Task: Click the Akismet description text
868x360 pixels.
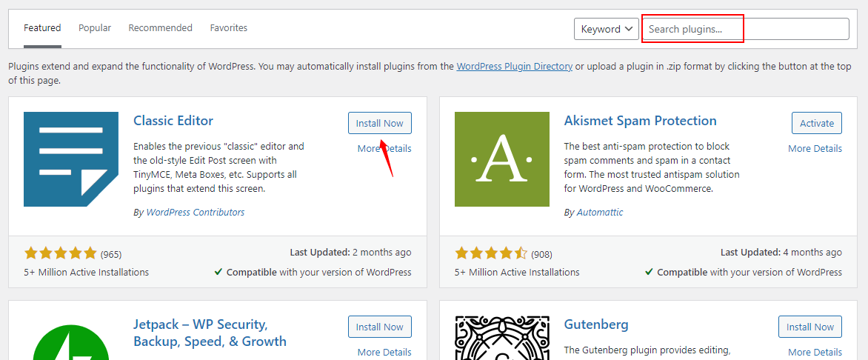Action: [652, 168]
